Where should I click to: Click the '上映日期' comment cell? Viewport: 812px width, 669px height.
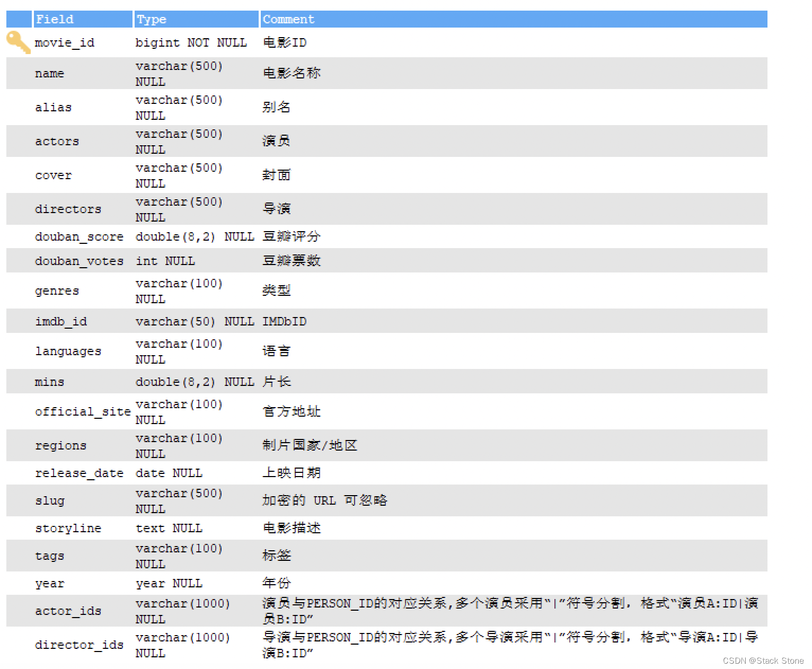click(x=292, y=473)
